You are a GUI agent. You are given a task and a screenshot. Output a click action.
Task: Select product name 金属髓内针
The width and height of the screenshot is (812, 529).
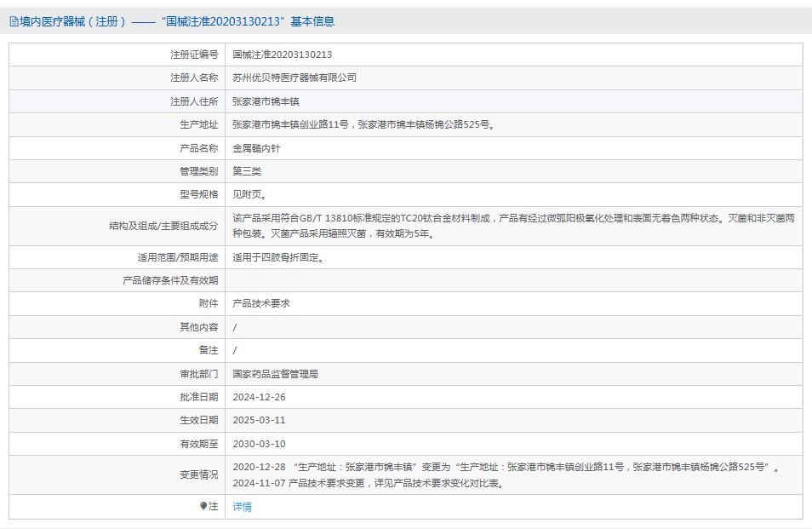(256, 148)
